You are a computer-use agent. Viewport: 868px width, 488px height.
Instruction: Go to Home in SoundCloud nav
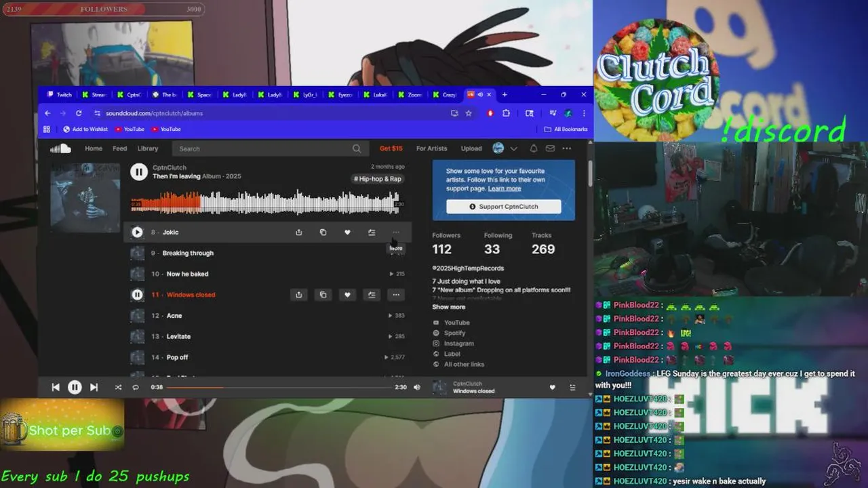94,148
